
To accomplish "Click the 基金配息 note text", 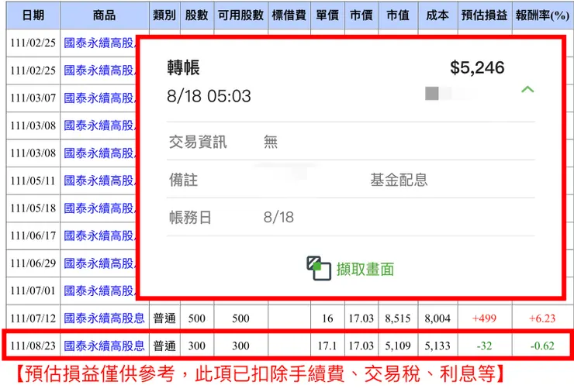I will coord(399,180).
